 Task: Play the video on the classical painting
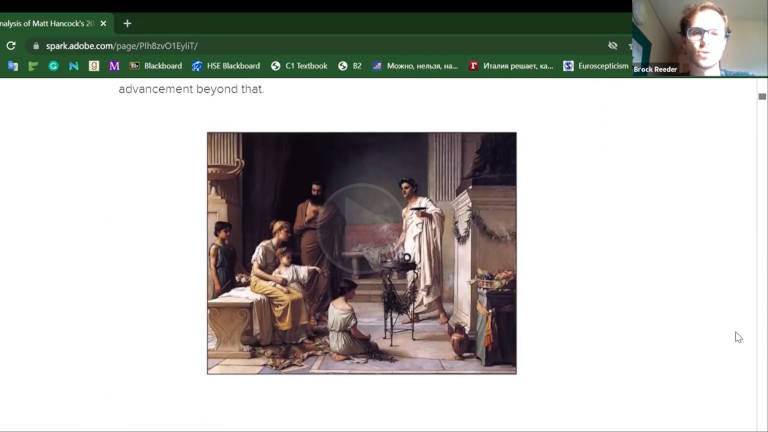361,228
